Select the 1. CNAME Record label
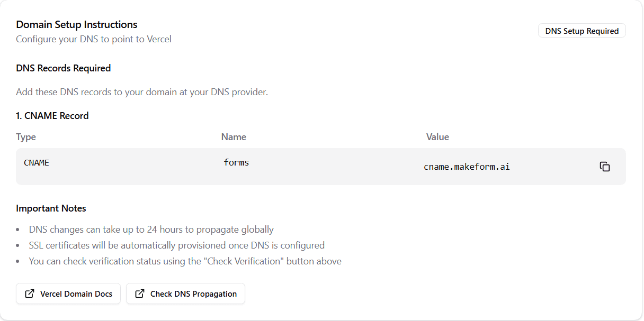Viewport: 644px width, 321px height. click(52, 115)
